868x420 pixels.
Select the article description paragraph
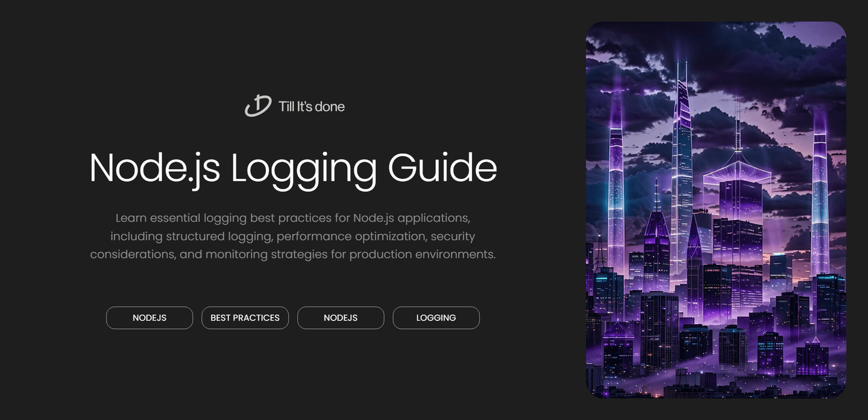[x=292, y=236]
